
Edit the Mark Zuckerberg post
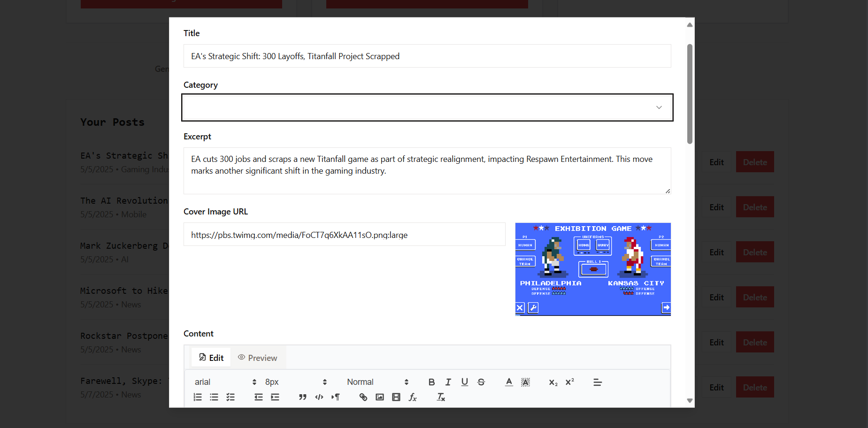pos(716,252)
